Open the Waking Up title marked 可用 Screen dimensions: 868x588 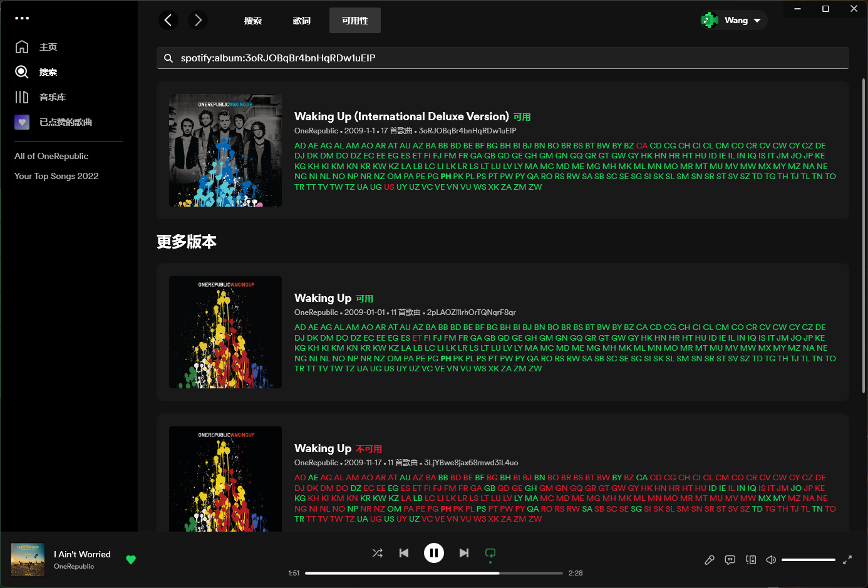tap(323, 298)
